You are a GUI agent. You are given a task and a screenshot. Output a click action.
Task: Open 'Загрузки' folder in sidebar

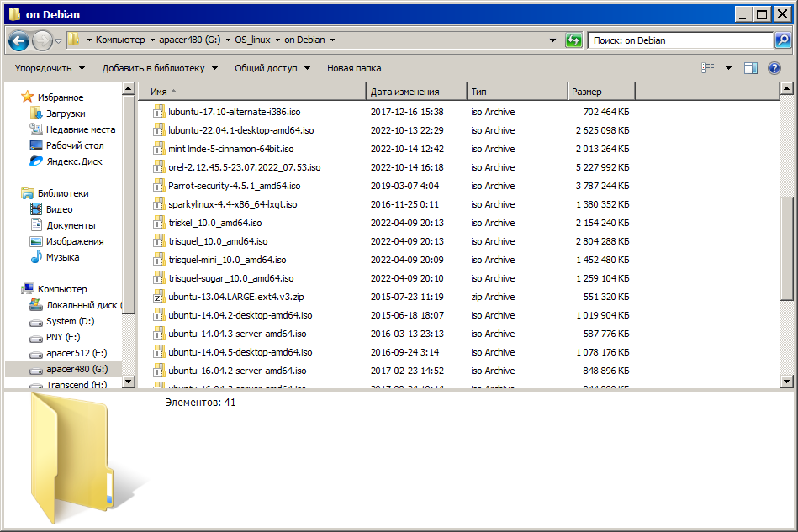(x=65, y=113)
